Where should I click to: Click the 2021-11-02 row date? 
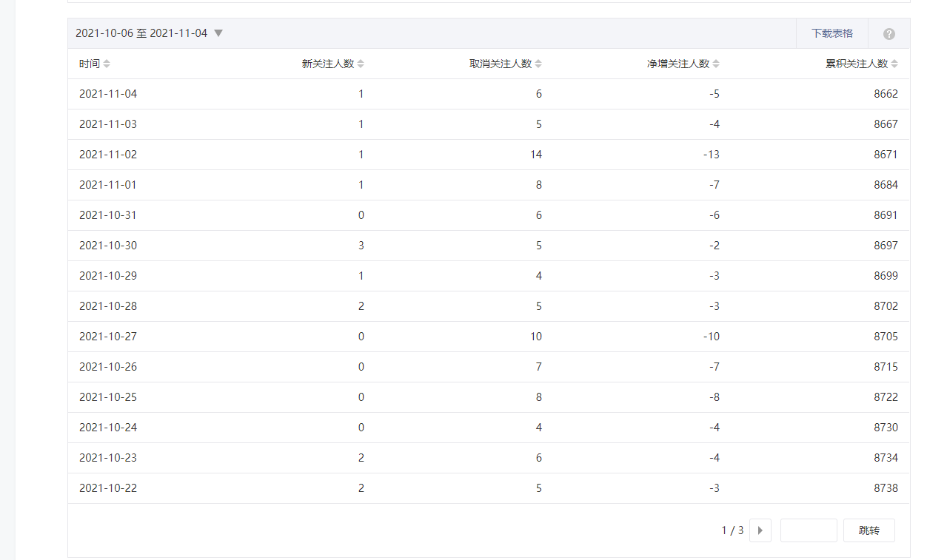click(x=108, y=155)
